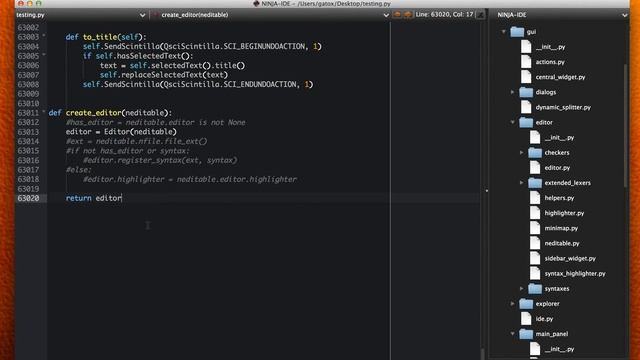Click the dialogs folder icon
Viewport: 640px width, 360px height.
pos(526,92)
